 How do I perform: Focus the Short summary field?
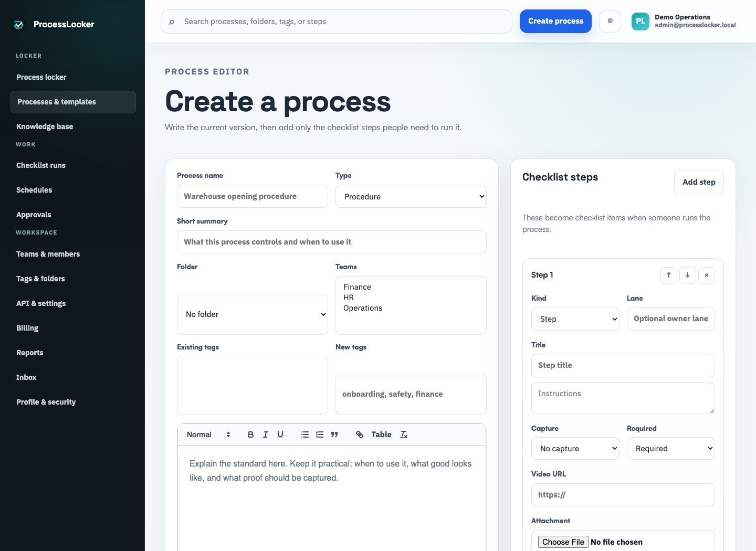point(332,242)
